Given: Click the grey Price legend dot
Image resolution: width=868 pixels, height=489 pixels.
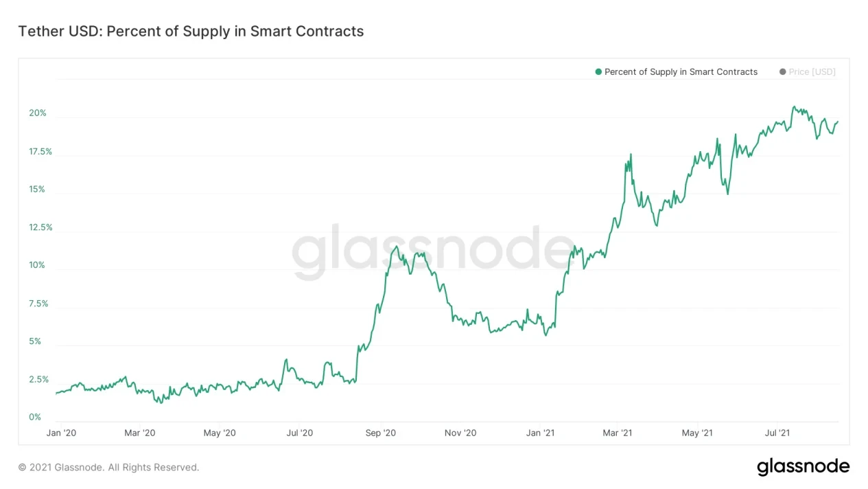Looking at the screenshot, I should coord(782,72).
